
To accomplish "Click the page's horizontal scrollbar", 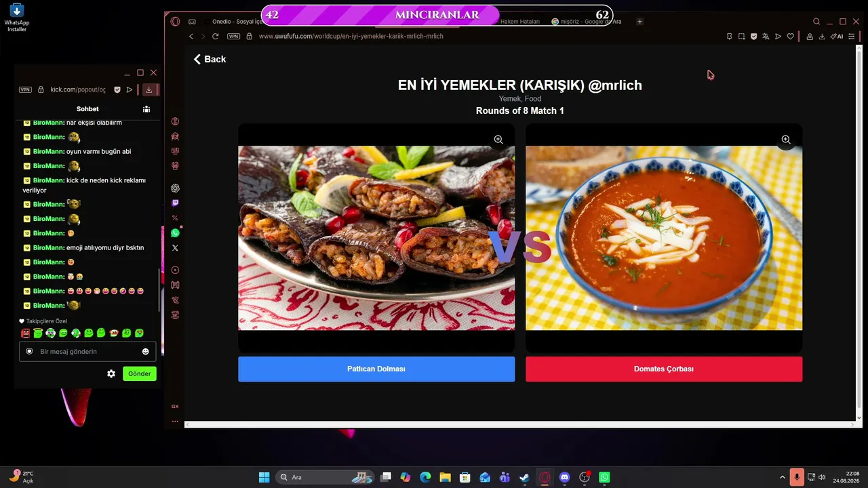I will tap(520, 424).
